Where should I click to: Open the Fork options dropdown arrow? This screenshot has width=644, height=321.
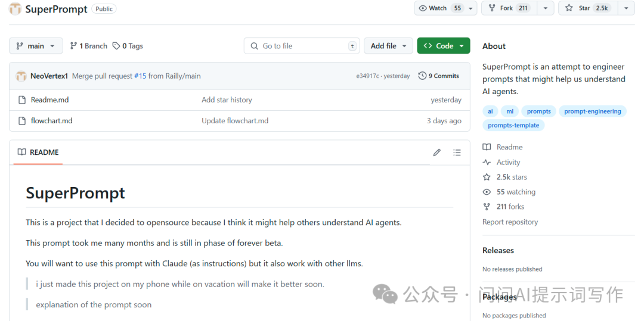tap(546, 8)
